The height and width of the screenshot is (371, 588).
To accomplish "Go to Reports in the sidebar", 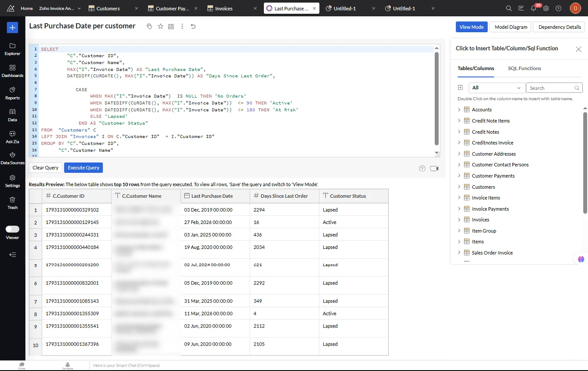I will [x=12, y=93].
